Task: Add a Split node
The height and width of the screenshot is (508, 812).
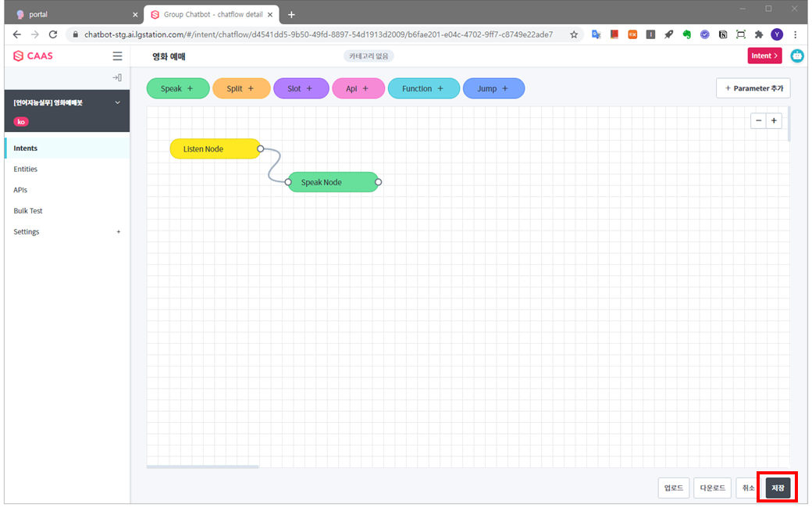Action: [240, 89]
